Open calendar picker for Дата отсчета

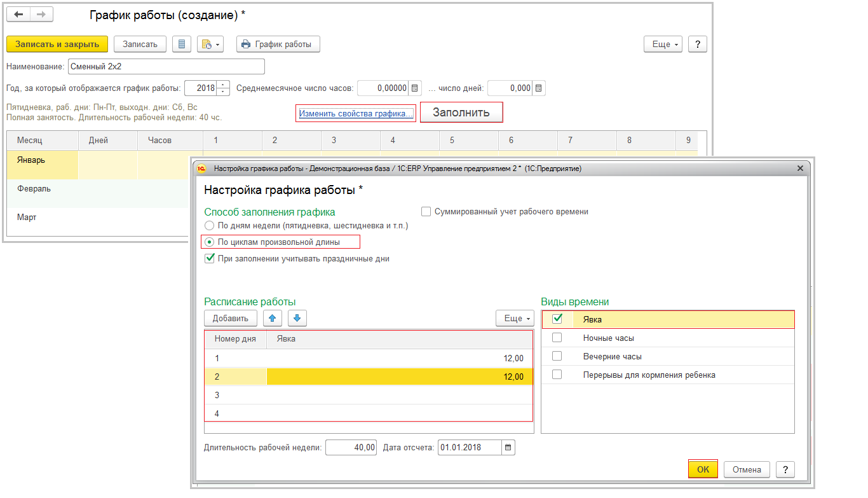pyautogui.click(x=508, y=448)
